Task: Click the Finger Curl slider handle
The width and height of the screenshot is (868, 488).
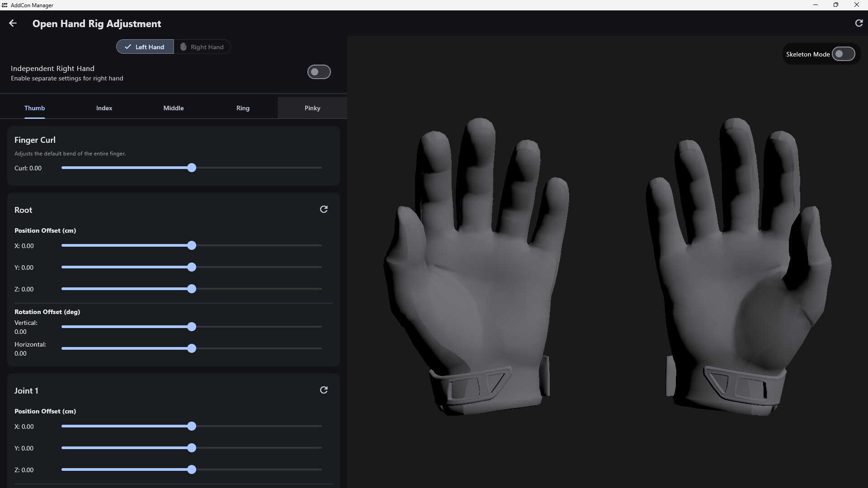Action: click(192, 168)
